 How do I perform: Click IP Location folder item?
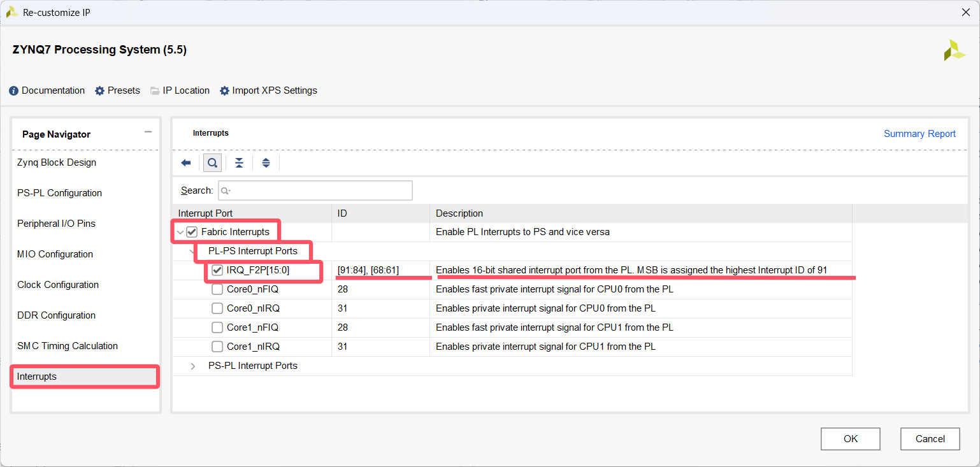click(x=180, y=90)
